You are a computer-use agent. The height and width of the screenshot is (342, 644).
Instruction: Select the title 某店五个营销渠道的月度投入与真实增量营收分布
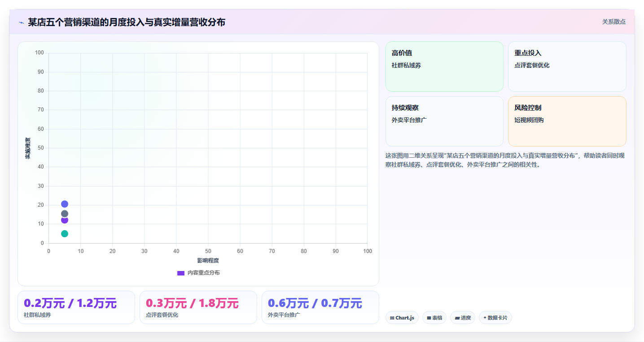(127, 22)
